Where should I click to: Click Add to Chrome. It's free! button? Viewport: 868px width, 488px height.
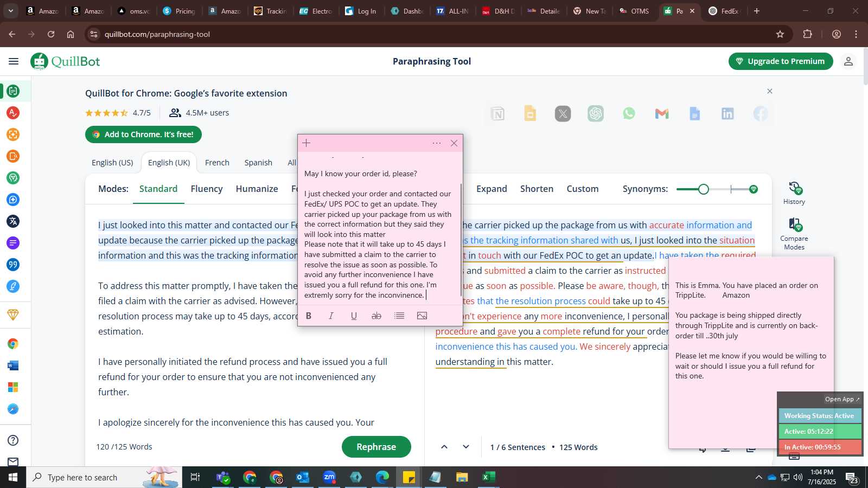[x=143, y=134]
